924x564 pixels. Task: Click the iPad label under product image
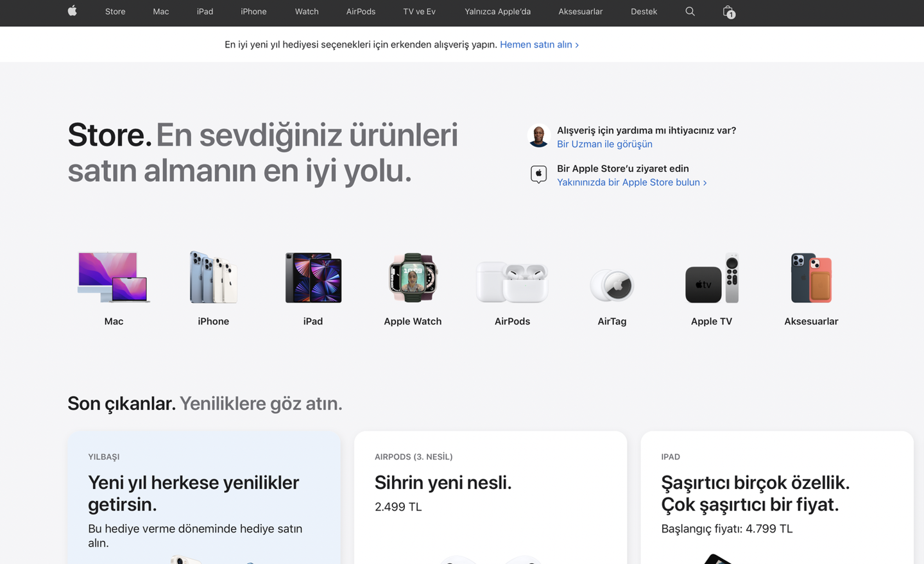313,321
